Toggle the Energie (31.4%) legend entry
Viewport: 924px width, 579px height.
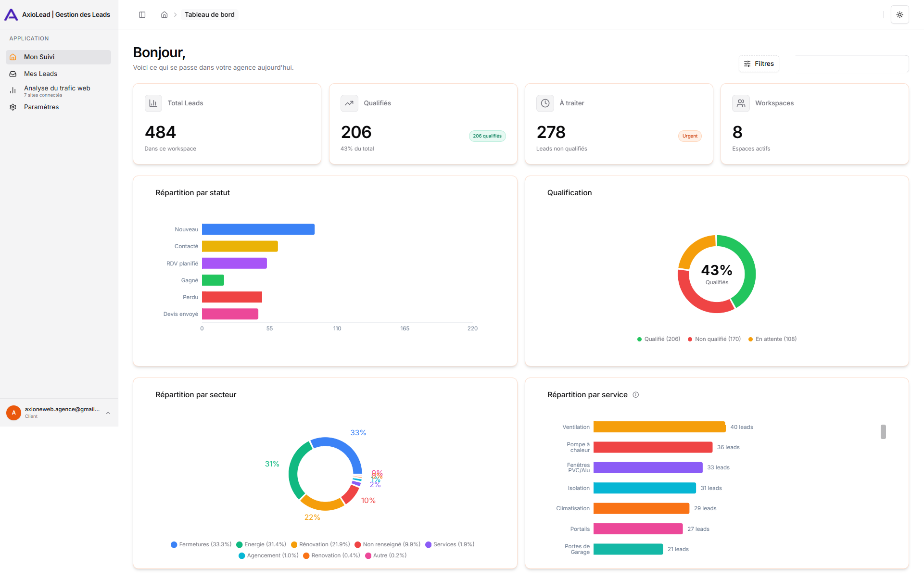click(x=261, y=544)
